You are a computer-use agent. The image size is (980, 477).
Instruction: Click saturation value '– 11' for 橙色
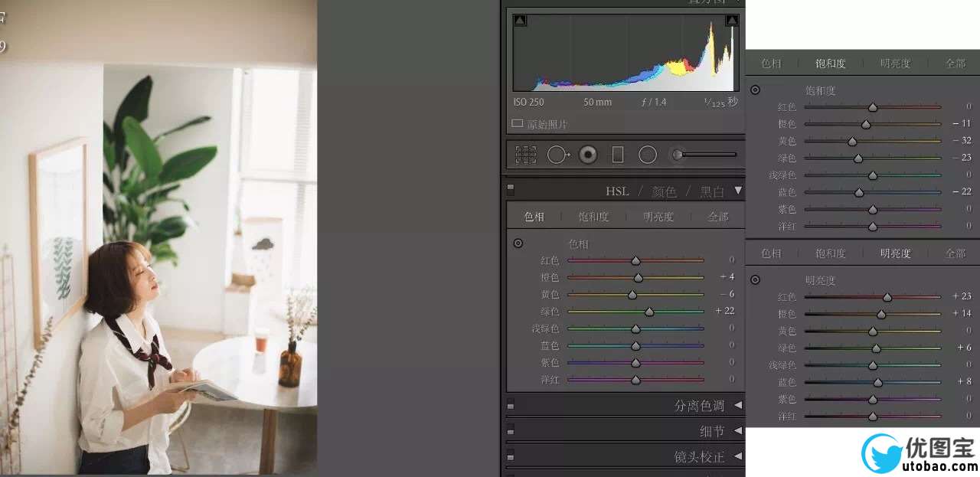tap(962, 123)
